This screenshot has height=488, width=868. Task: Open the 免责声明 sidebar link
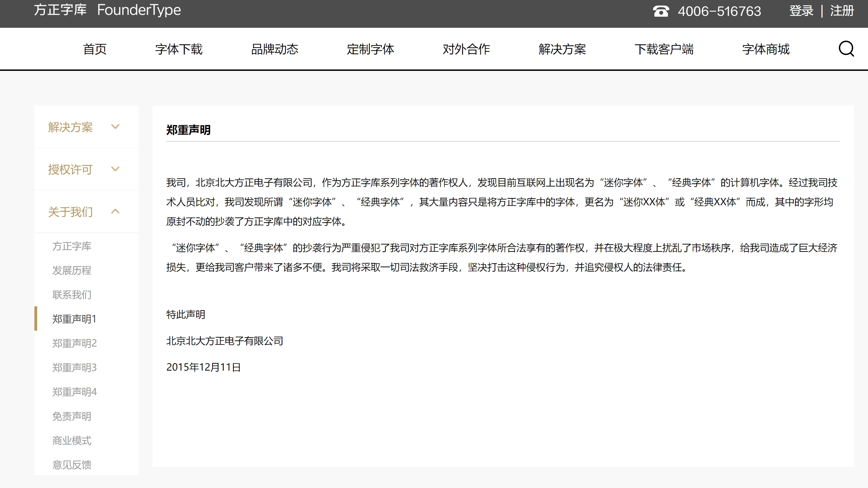pyautogui.click(x=72, y=416)
